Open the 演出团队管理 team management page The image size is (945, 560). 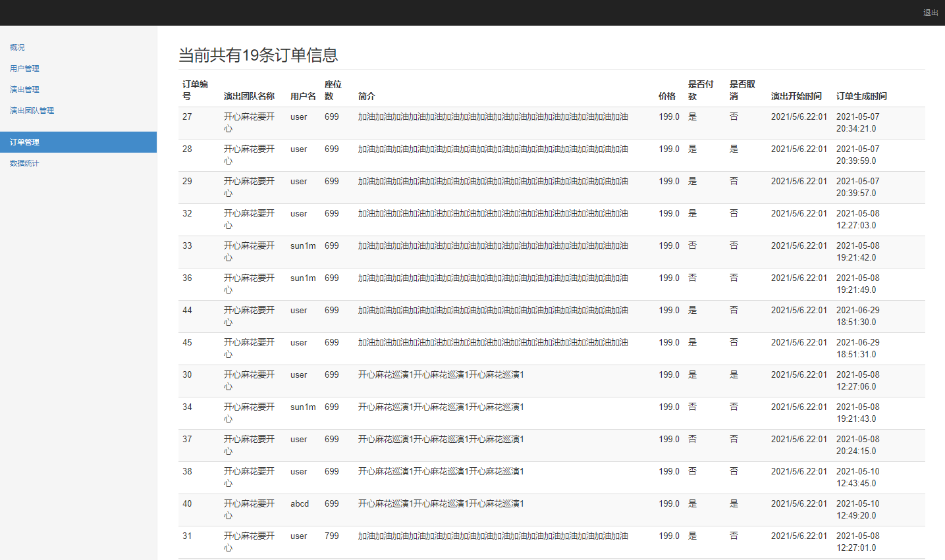(31, 110)
